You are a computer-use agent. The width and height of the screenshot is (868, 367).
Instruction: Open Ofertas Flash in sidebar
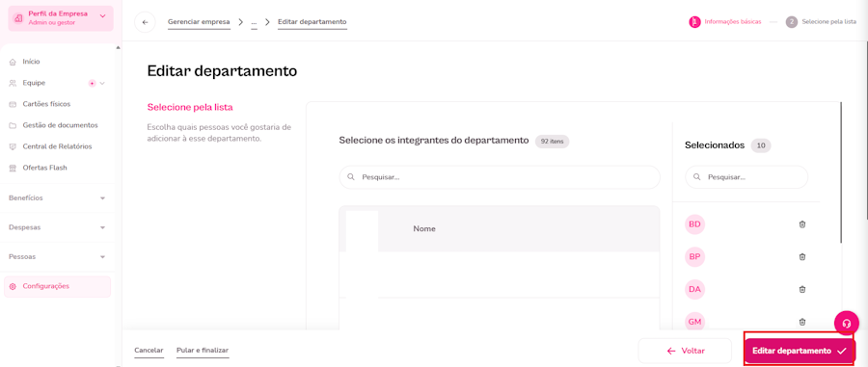pos(44,168)
